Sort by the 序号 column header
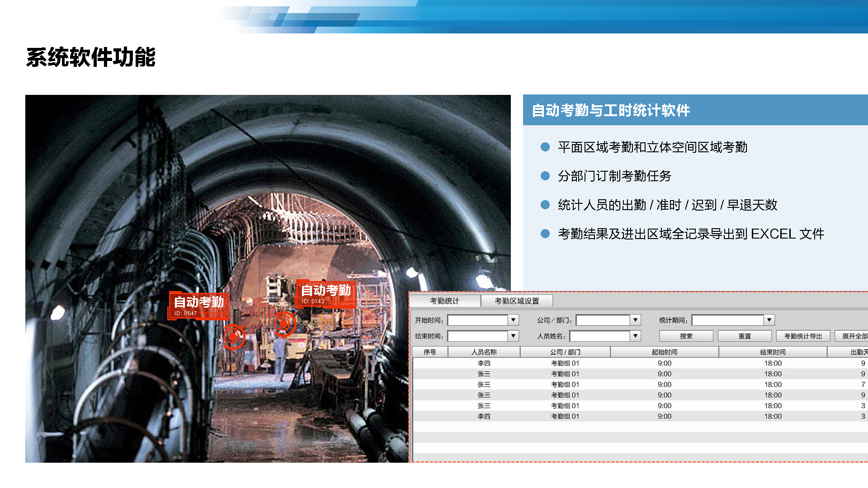This screenshot has height=488, width=868. tap(430, 352)
